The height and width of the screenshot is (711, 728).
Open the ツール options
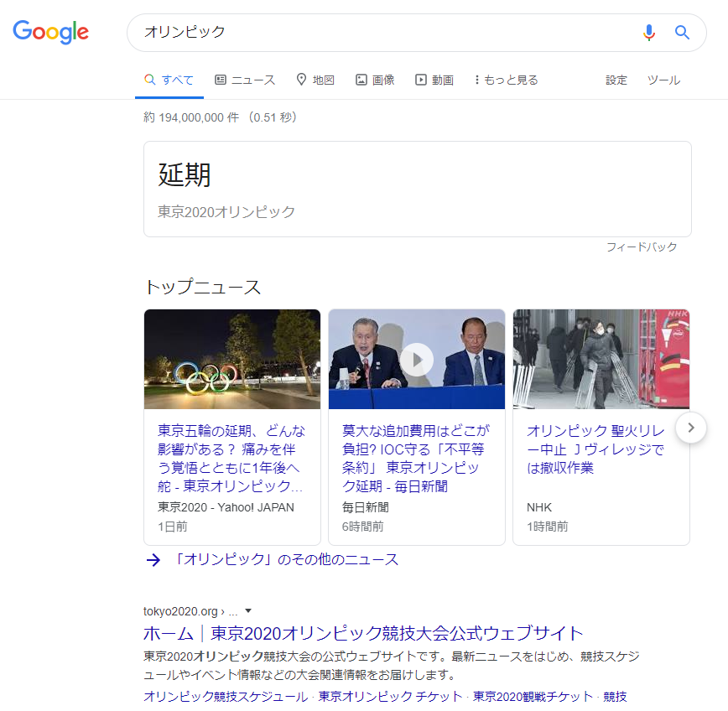tap(664, 80)
